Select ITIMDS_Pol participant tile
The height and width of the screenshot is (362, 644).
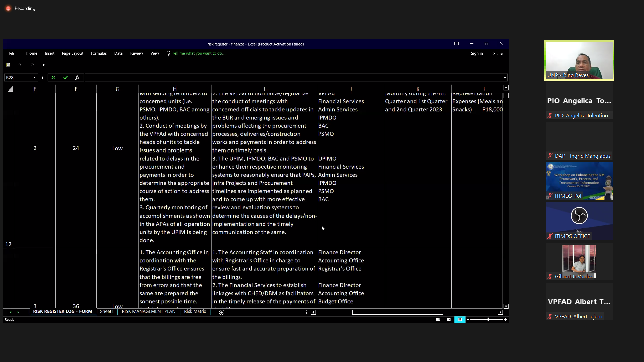point(579,181)
